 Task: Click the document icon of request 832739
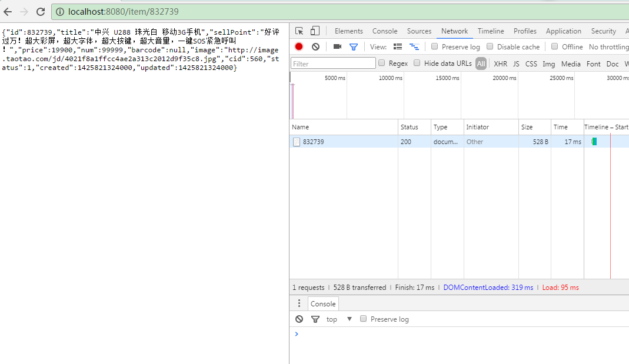tap(297, 142)
